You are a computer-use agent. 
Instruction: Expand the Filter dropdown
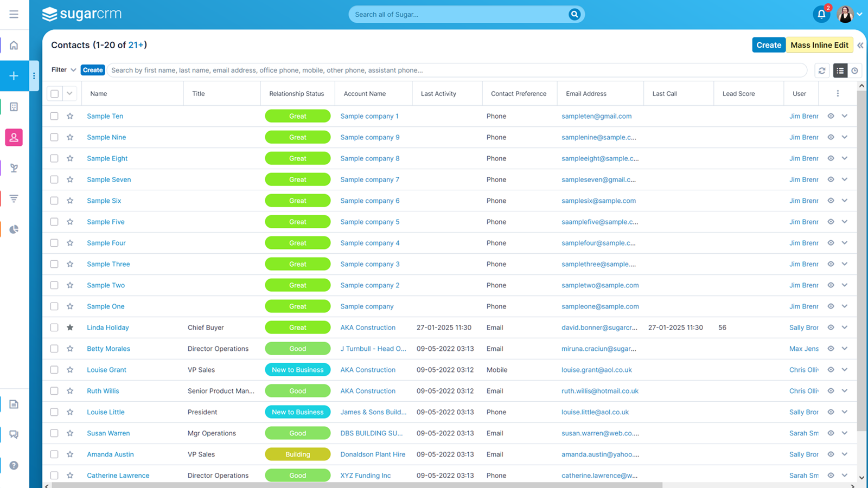tap(63, 70)
